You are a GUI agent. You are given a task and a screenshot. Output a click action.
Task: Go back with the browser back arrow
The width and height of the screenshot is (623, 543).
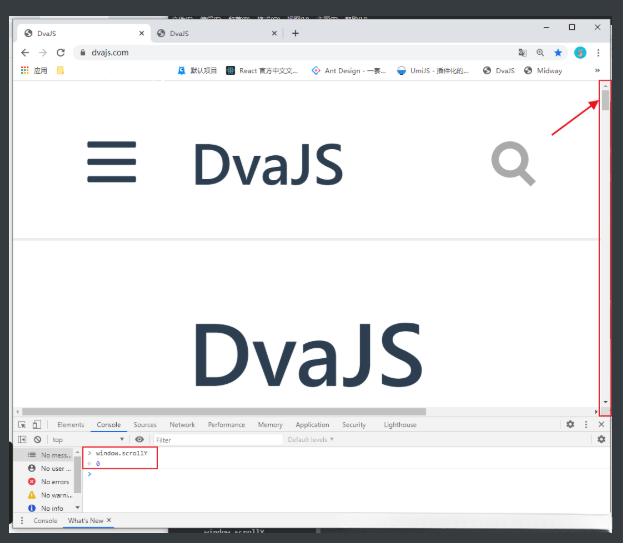point(25,52)
